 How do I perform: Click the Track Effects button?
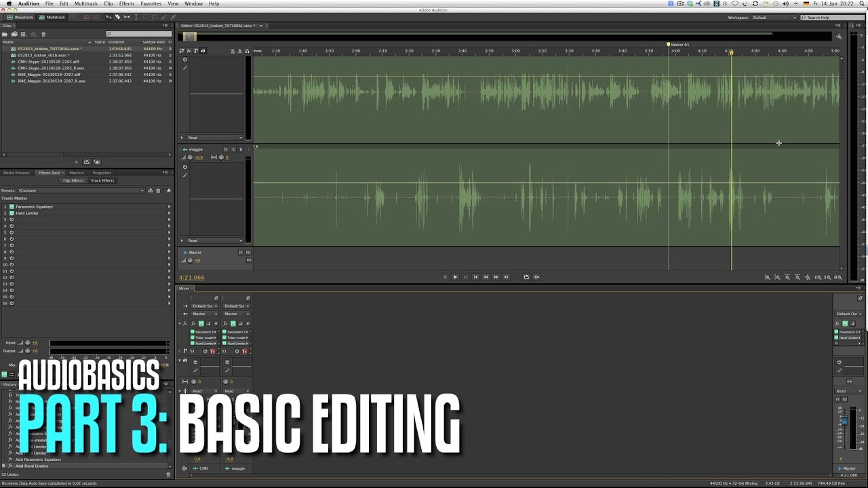click(x=102, y=180)
